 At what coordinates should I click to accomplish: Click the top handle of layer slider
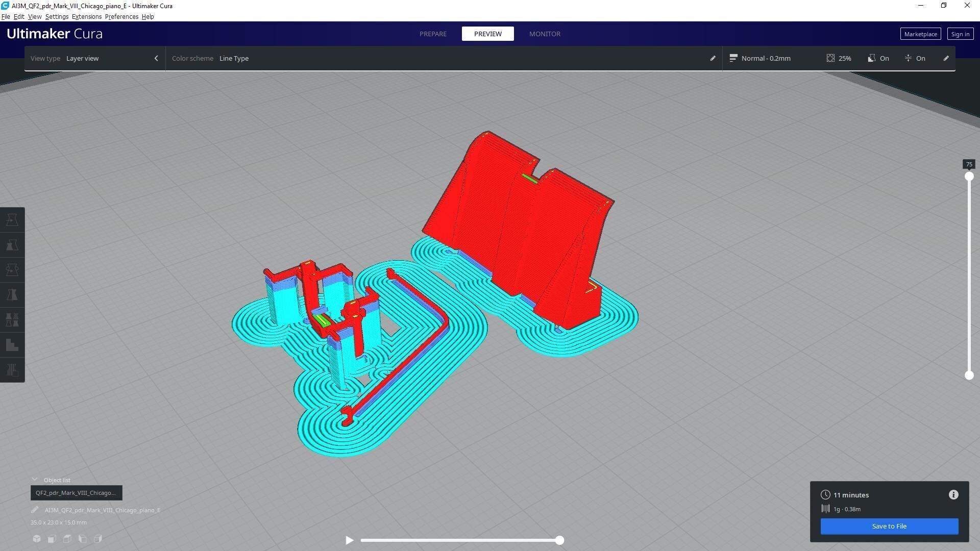click(x=969, y=177)
